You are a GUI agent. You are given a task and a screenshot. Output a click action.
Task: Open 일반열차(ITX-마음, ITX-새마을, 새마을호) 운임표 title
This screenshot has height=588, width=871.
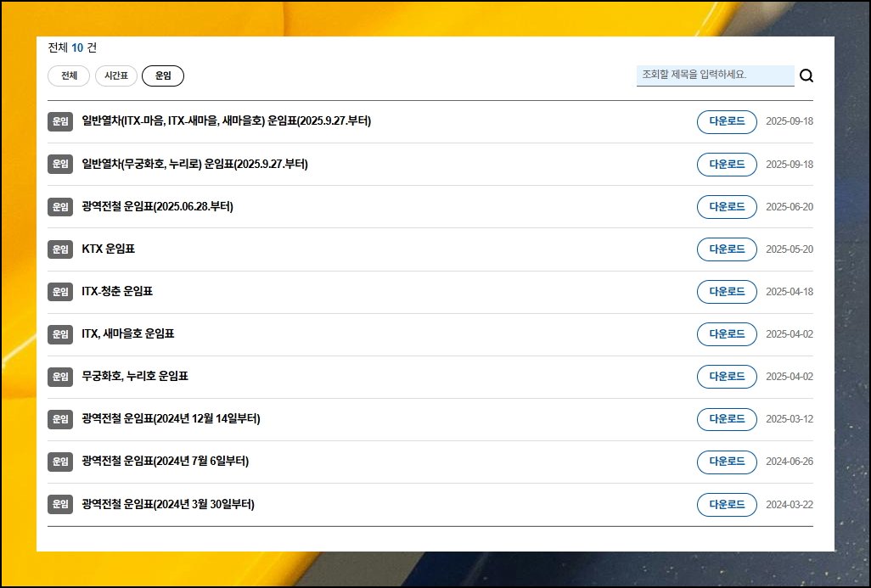226,121
